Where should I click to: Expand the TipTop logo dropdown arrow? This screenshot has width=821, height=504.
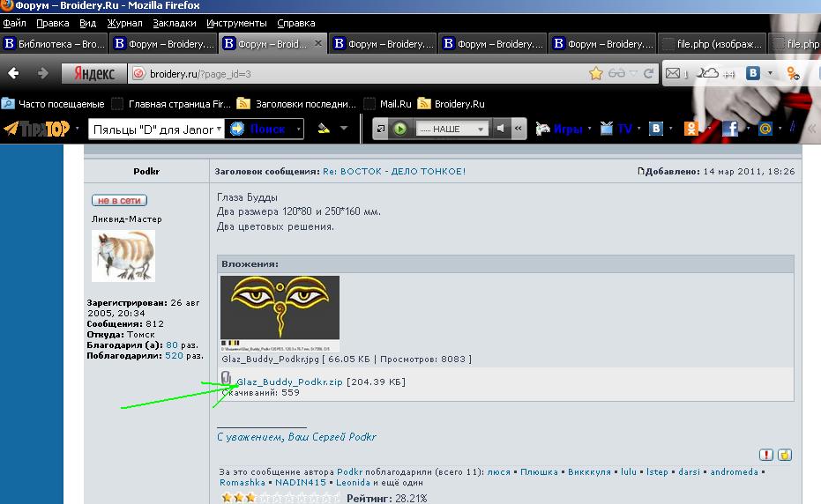click(x=77, y=129)
